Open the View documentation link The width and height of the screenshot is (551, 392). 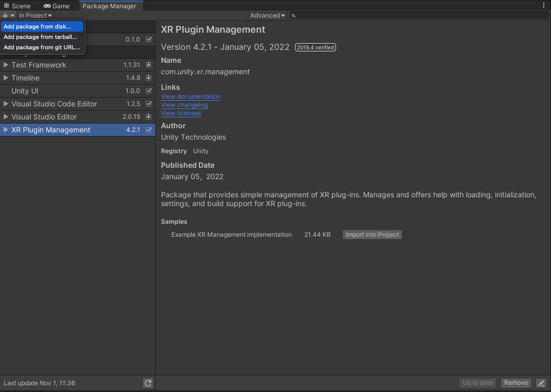pyautogui.click(x=191, y=97)
